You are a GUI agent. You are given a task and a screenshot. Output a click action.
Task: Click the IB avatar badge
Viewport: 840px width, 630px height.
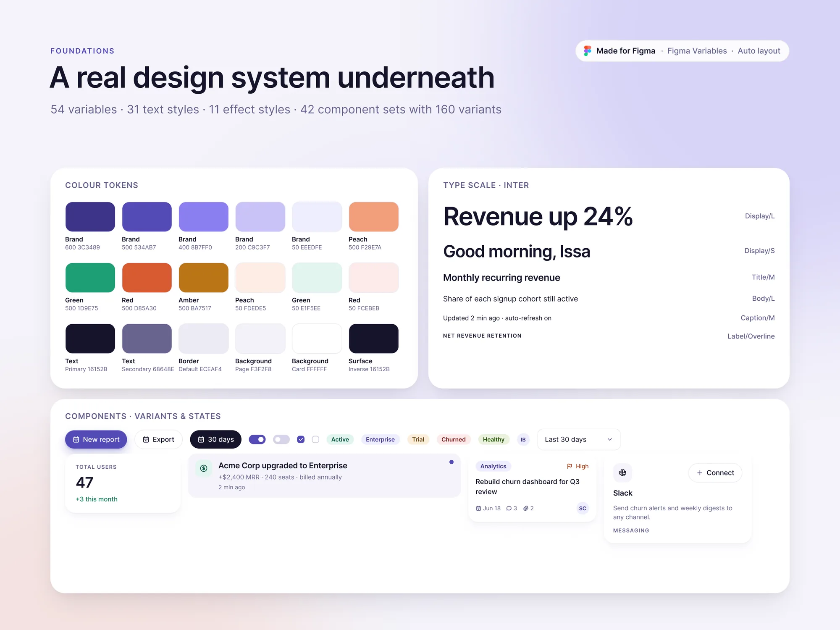523,440
